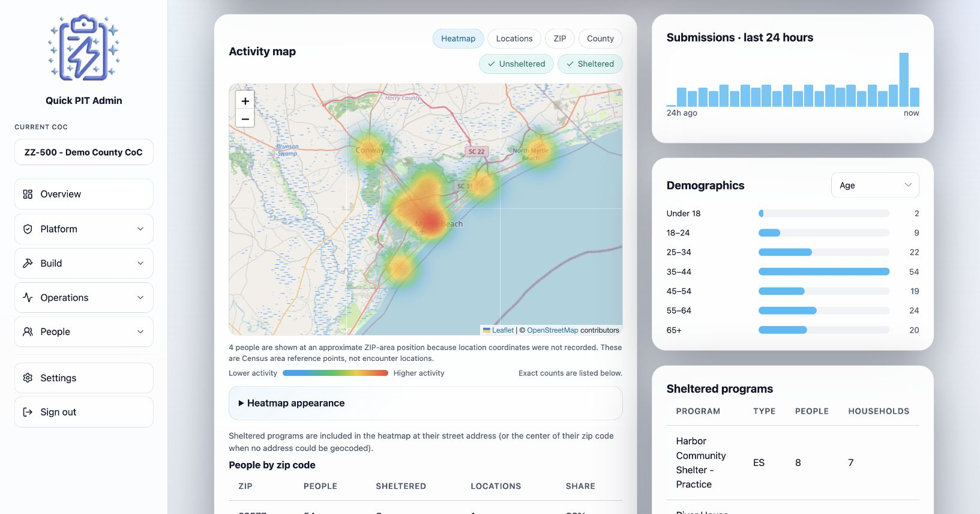
Task: Expand the Operations menu chevron
Action: click(140, 297)
